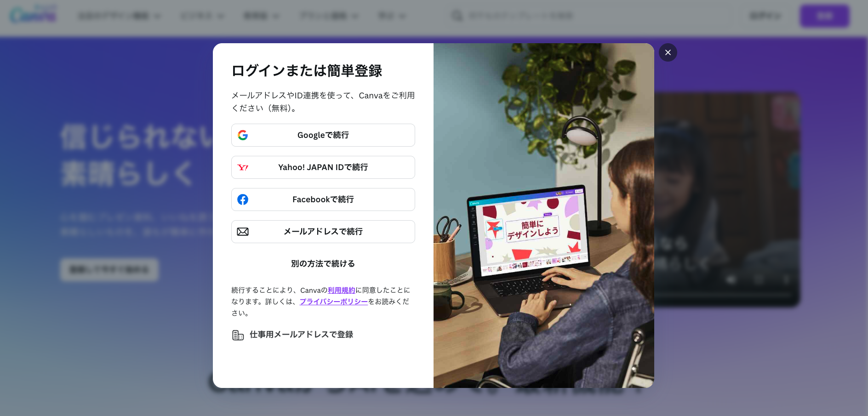Continue with Google button

(x=323, y=135)
